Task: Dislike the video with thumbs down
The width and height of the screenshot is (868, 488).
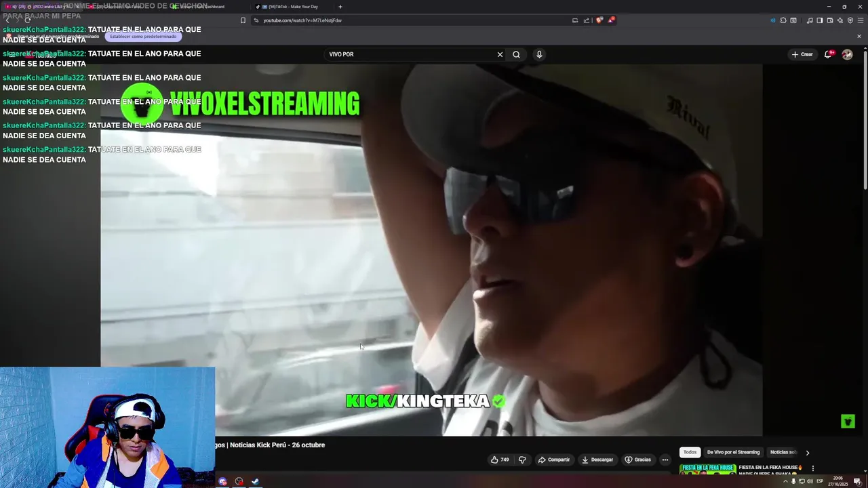Action: [x=522, y=460]
